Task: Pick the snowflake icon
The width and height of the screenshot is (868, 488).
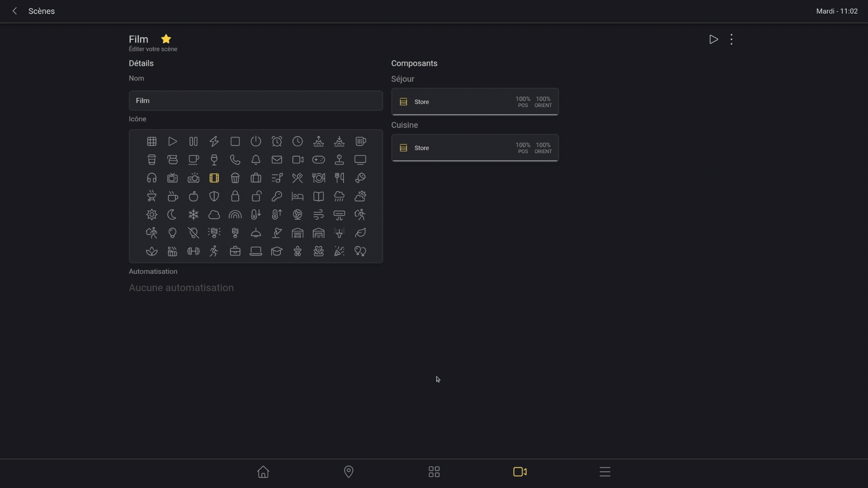Action: coord(193,215)
